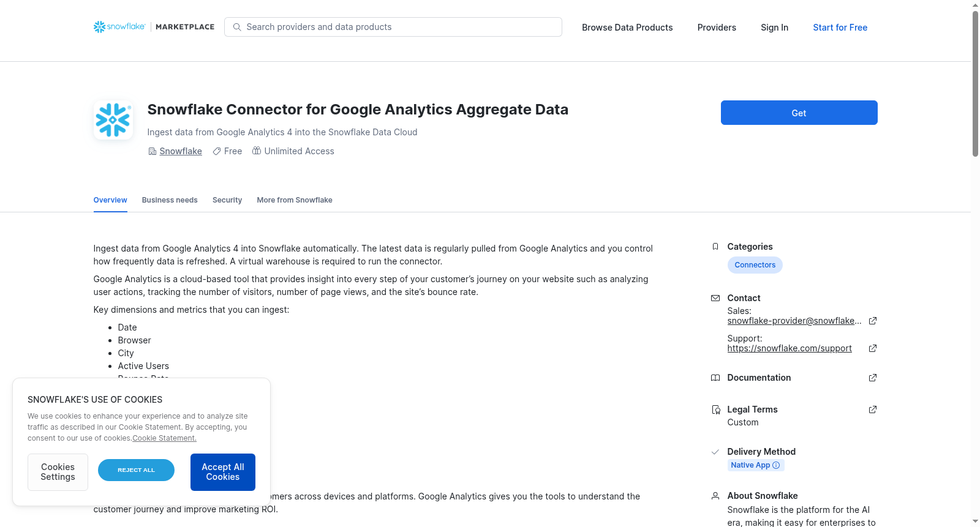Open external link icon beside sales email
980x527 pixels.
point(873,321)
